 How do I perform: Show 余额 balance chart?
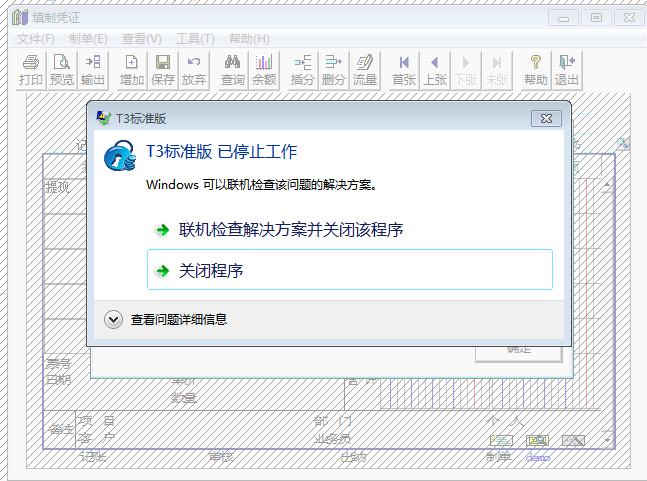[x=264, y=71]
